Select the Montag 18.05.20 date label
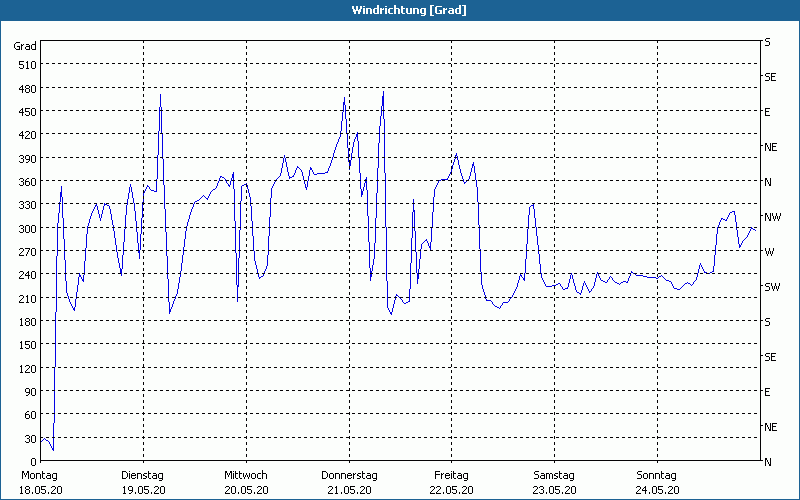Screen dimensions: 800x500 pyautogui.click(x=41, y=482)
